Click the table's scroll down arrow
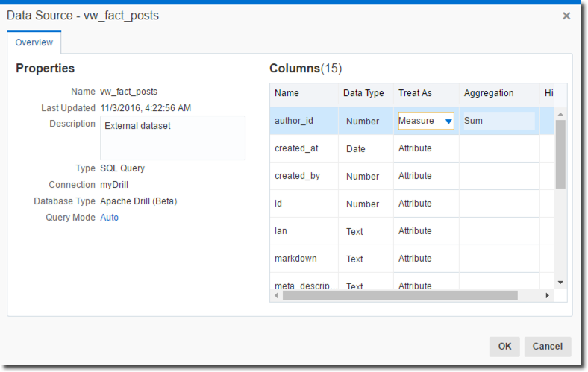Screen dimensions: 588x372 pyautogui.click(x=560, y=282)
